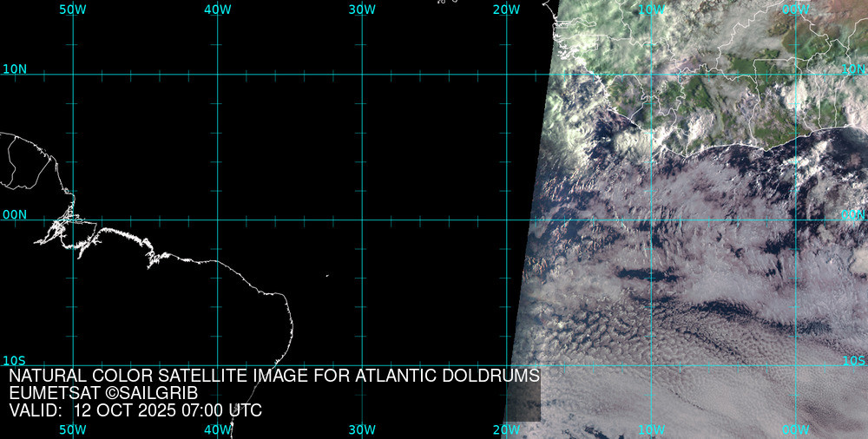Click the small island dot east of Brazil
Image resolution: width=868 pixels, height=439 pixels.
click(327, 276)
